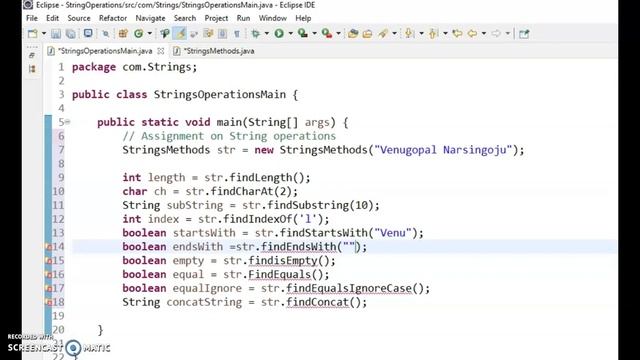This screenshot has width=640, height=360.
Task: Open the Window menu
Action: 273,18
